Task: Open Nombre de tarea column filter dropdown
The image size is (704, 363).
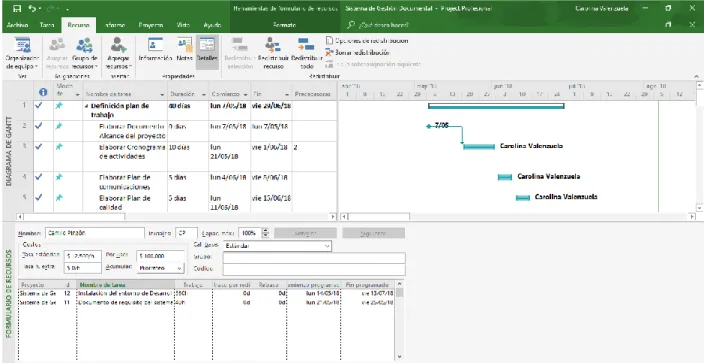Action: point(162,95)
